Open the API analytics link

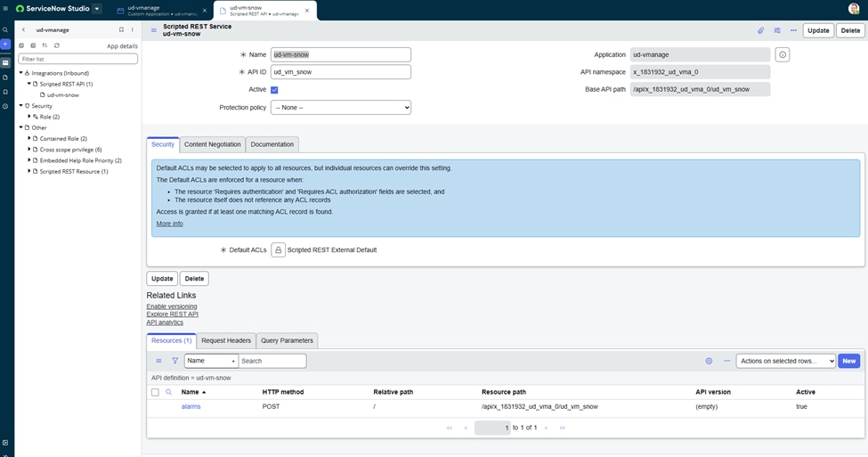165,322
